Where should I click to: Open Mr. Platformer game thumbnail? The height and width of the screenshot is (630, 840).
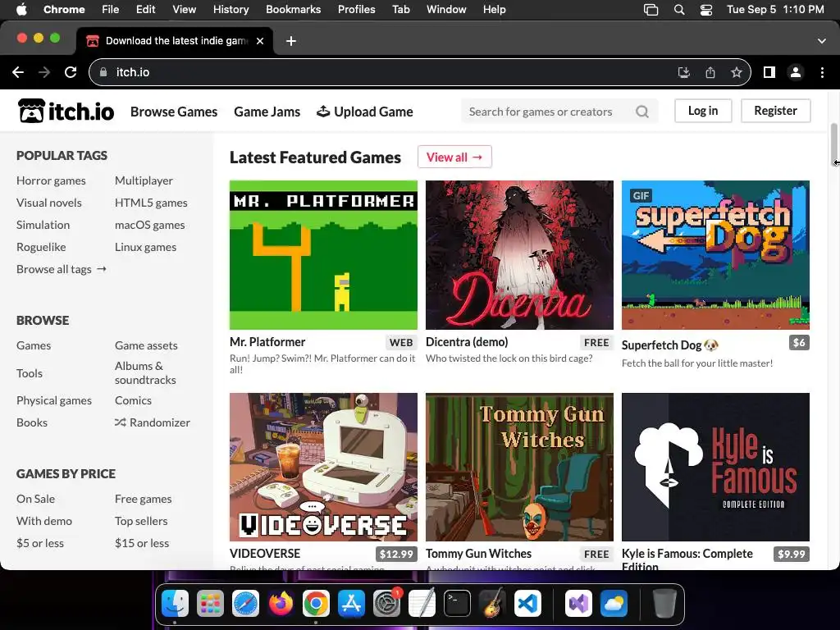[x=323, y=254]
